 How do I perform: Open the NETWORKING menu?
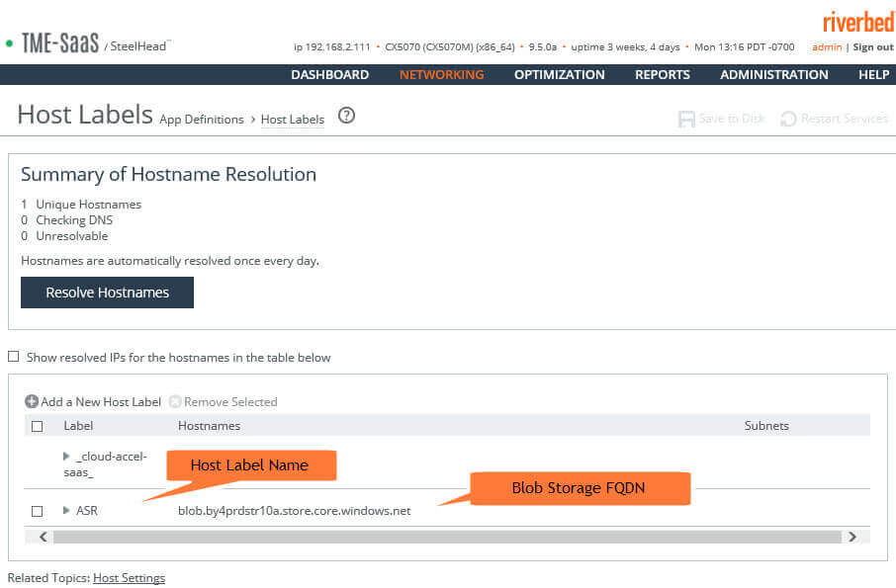[x=442, y=75]
